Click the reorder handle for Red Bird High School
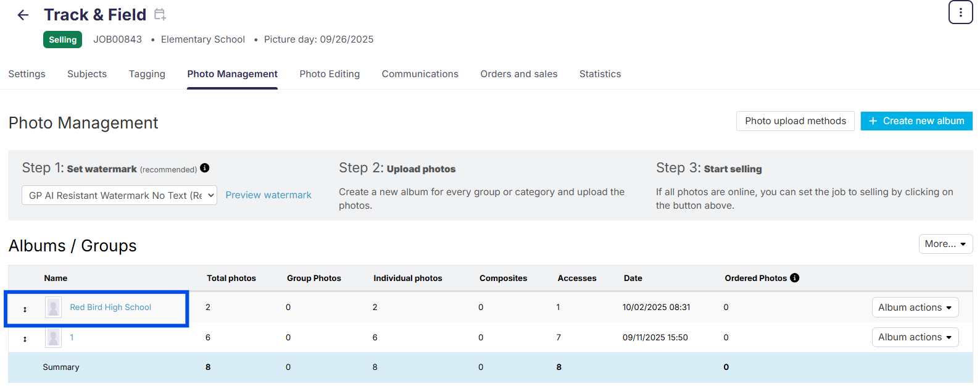The height and width of the screenshot is (386, 980). [x=25, y=309]
